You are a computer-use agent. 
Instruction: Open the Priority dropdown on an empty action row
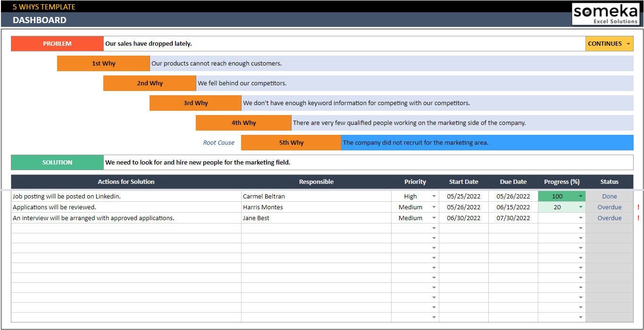[x=434, y=229]
